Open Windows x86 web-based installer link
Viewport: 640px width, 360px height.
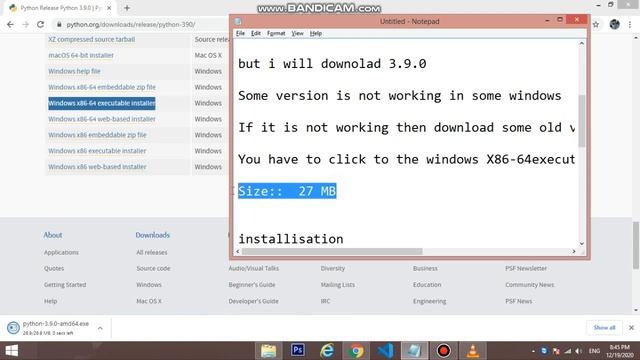[97, 167]
